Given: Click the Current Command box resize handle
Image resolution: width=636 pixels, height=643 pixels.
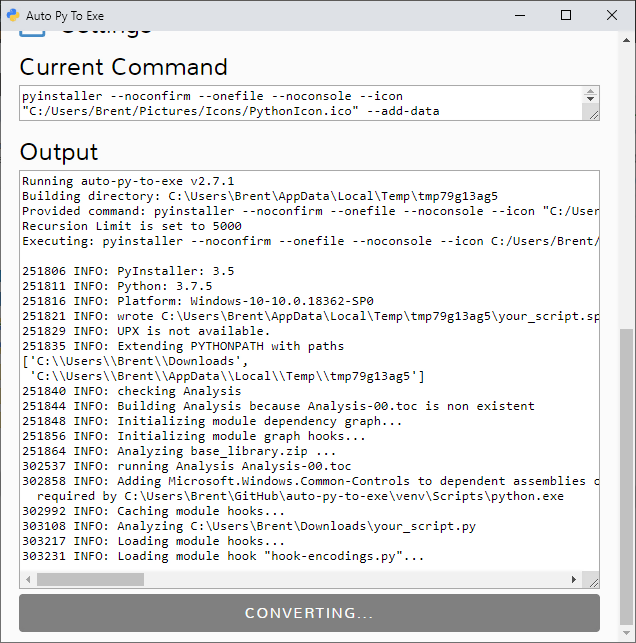Looking at the screenshot, I should coord(592,113).
